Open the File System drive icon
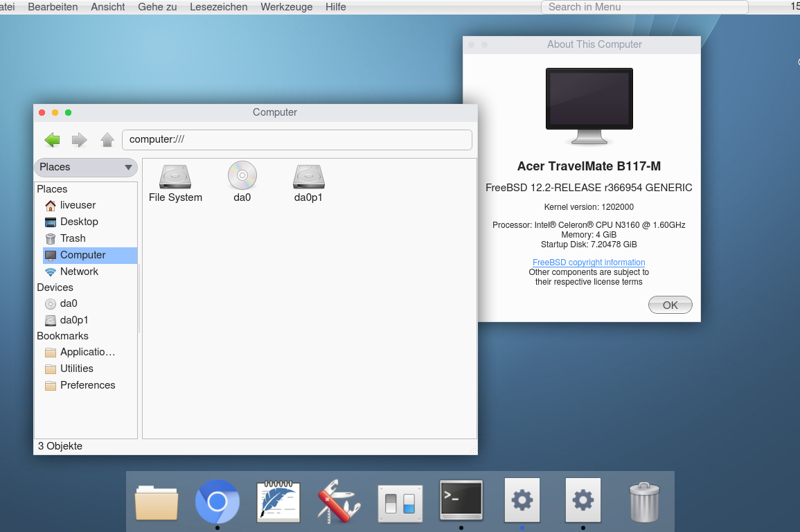 (x=175, y=176)
